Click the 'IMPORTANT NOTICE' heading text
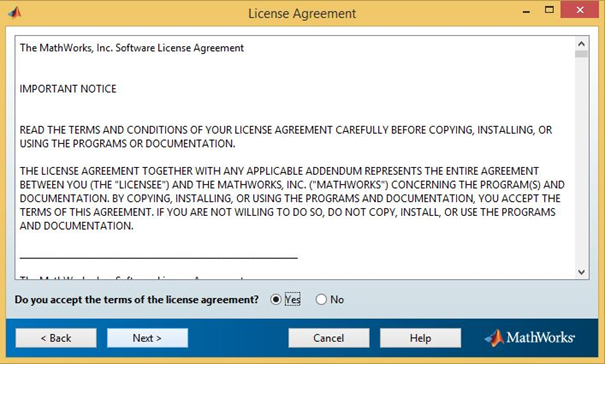 68,89
